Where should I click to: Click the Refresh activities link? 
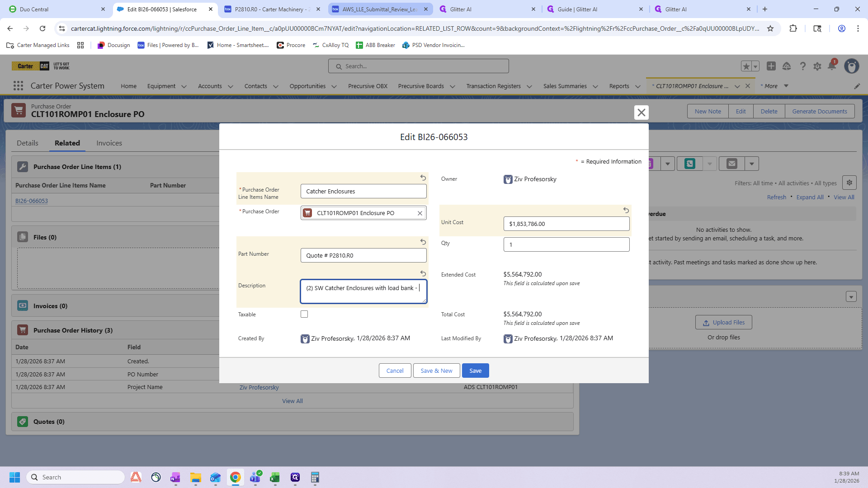click(777, 197)
